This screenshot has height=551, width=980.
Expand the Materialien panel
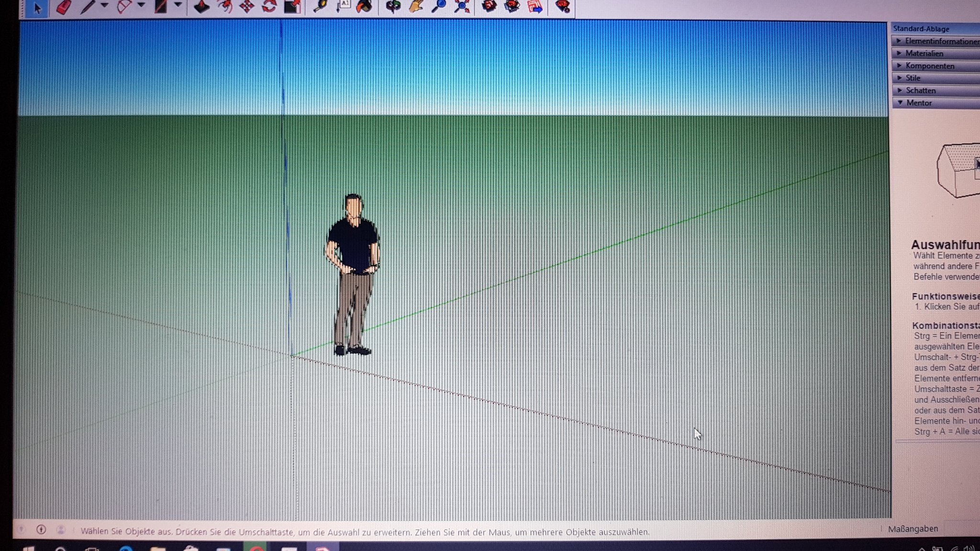(924, 54)
